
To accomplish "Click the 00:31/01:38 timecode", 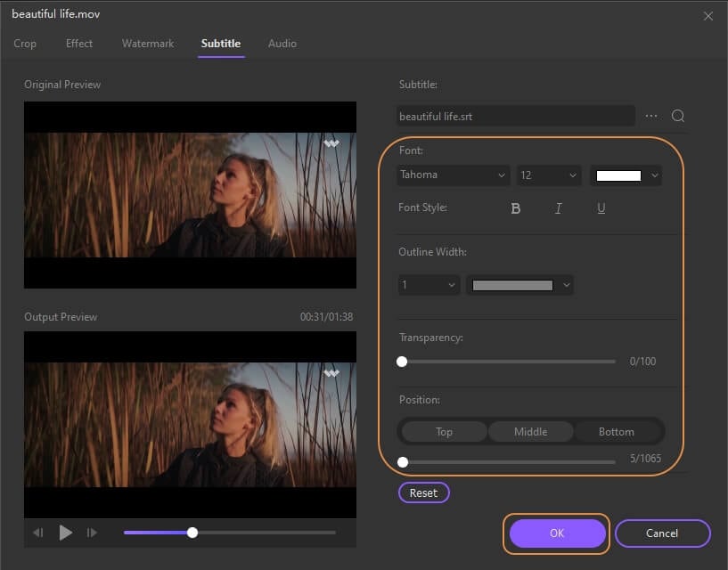I will [326, 317].
